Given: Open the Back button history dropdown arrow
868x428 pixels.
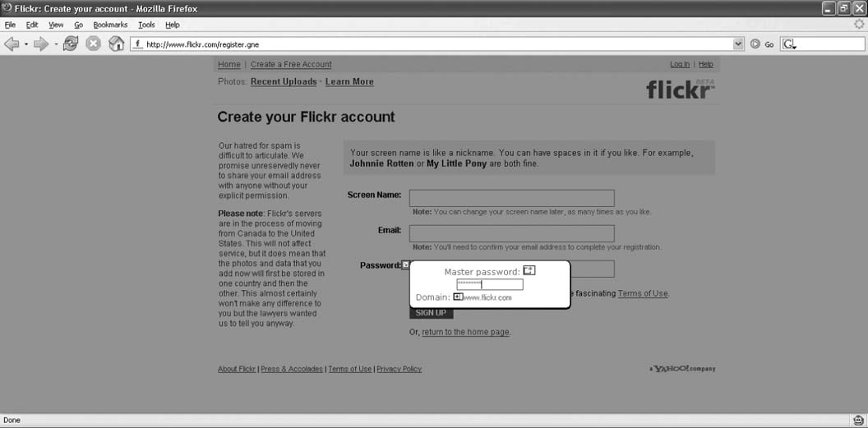Looking at the screenshot, I should (x=26, y=45).
